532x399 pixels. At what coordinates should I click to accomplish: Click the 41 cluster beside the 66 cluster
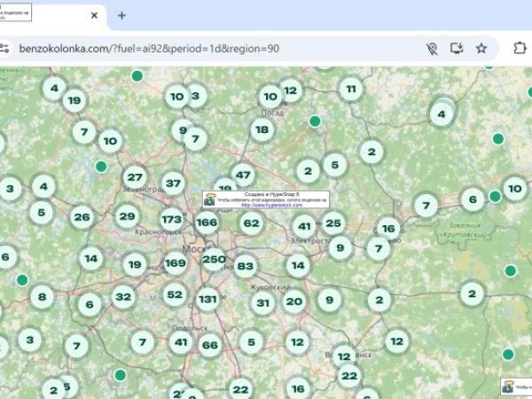coord(181,342)
